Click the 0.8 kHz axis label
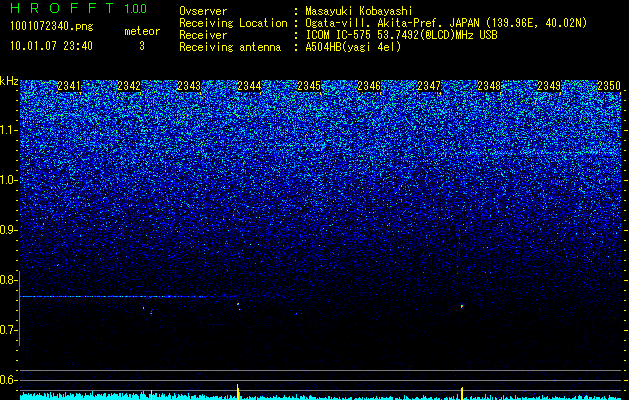Screen dimensions: 629x400 pos(9,280)
